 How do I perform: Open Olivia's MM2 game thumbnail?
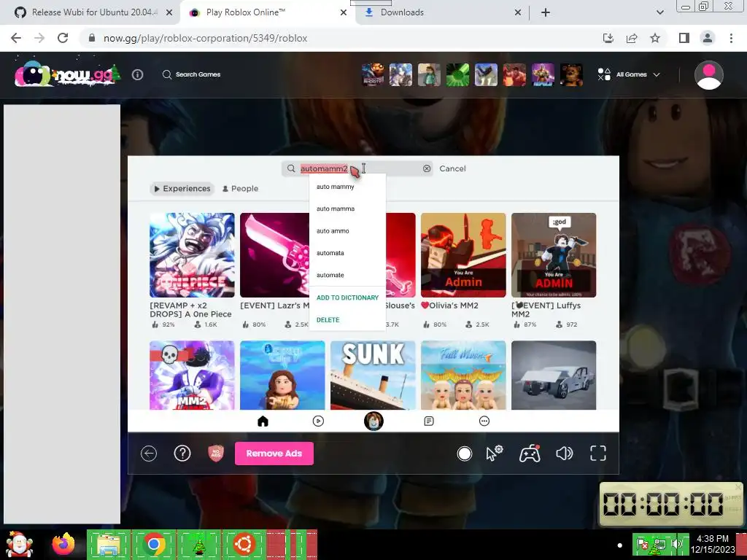tap(463, 255)
